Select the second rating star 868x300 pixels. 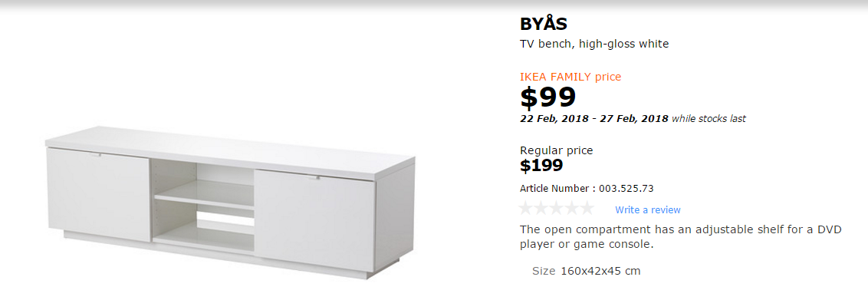[x=541, y=209]
